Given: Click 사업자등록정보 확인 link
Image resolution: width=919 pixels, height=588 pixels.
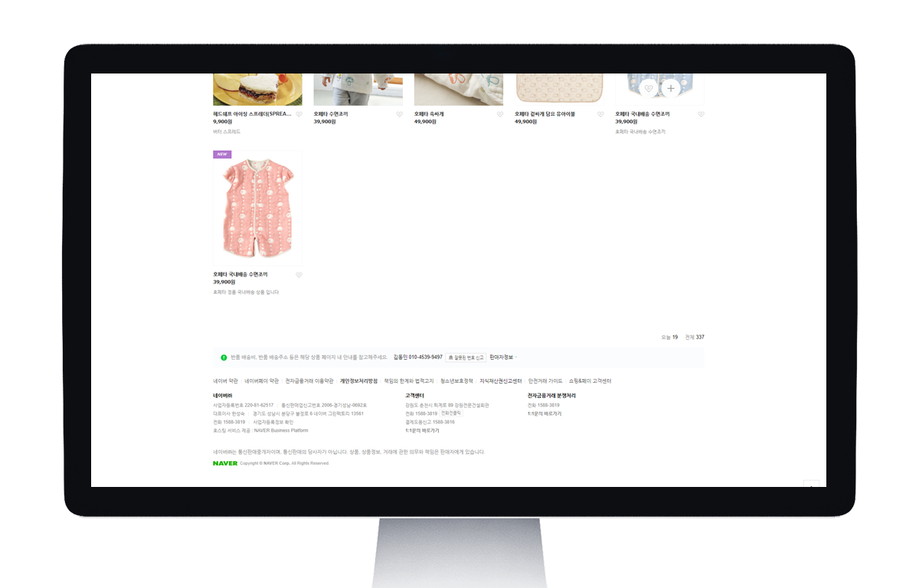Looking at the screenshot, I should [x=273, y=422].
